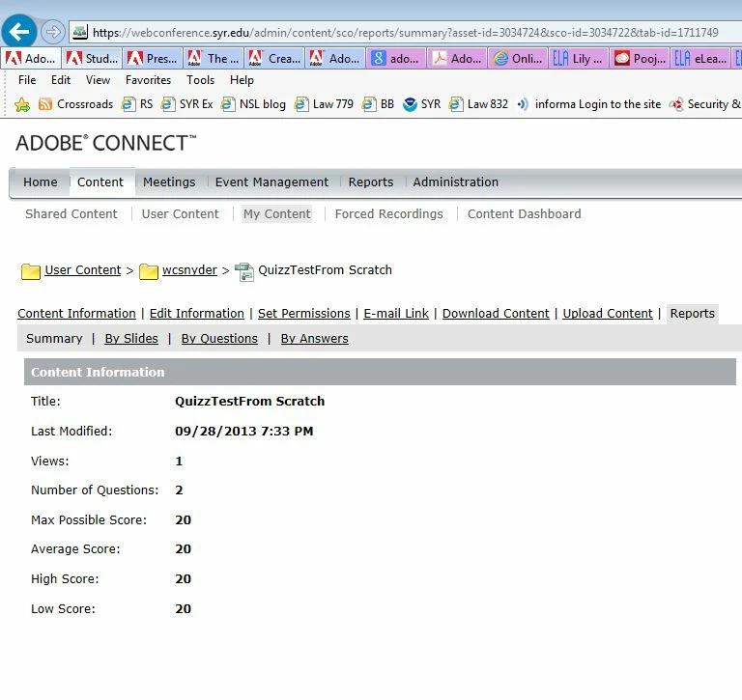The height and width of the screenshot is (700, 742).
Task: Click the wcsnyder folder icon in breadcrumb
Action: 148,271
